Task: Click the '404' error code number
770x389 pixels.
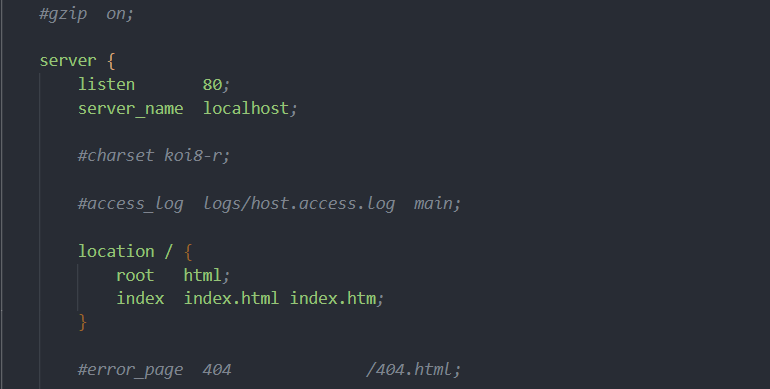Action: click(217, 370)
